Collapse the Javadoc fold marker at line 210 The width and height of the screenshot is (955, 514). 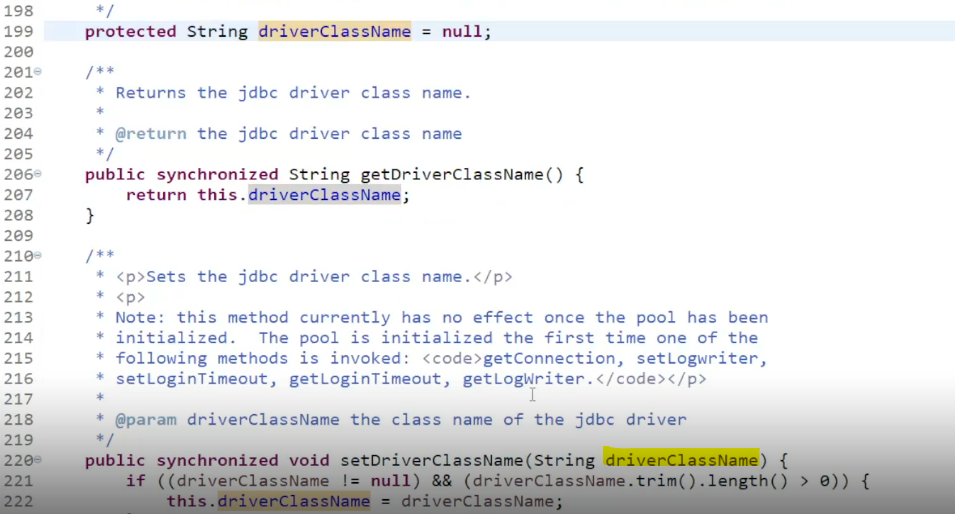coord(38,255)
